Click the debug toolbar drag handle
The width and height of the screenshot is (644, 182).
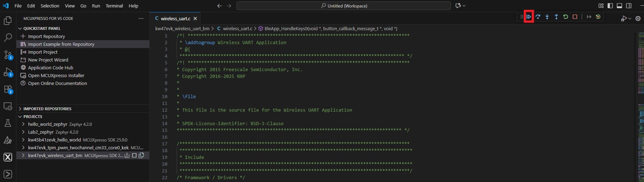[x=522, y=17]
